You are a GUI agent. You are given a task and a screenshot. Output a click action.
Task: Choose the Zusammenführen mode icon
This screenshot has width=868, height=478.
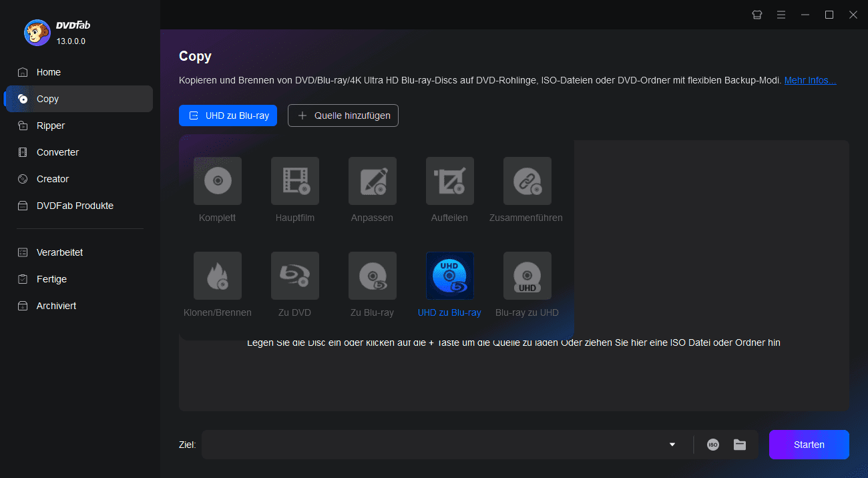[x=527, y=181]
